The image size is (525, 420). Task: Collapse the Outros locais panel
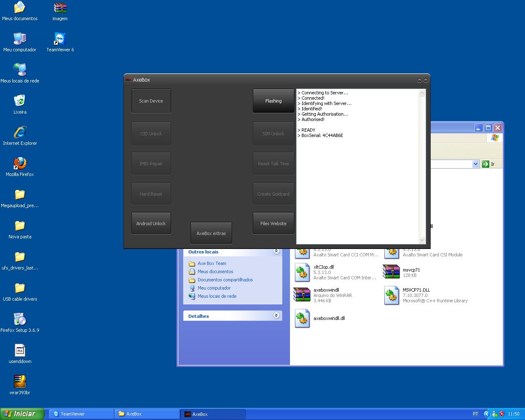[276, 251]
